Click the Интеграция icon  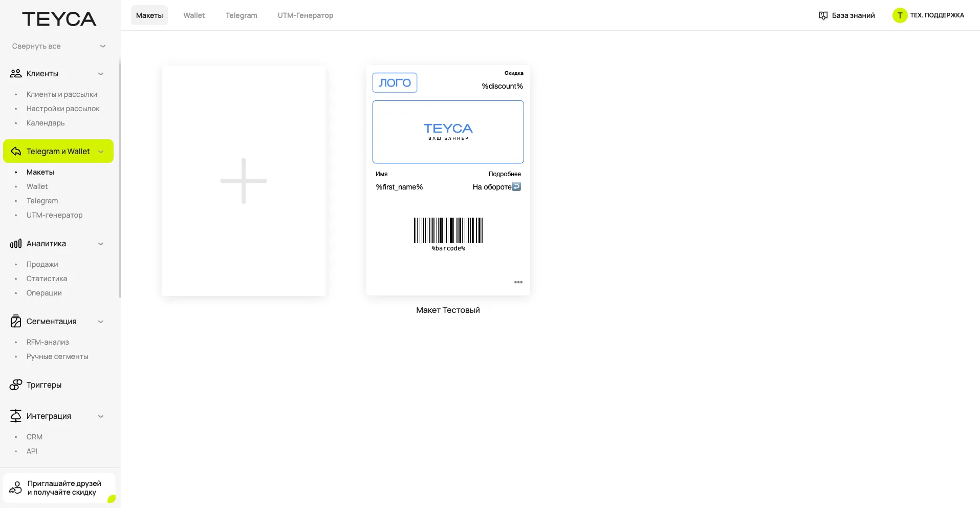(16, 416)
